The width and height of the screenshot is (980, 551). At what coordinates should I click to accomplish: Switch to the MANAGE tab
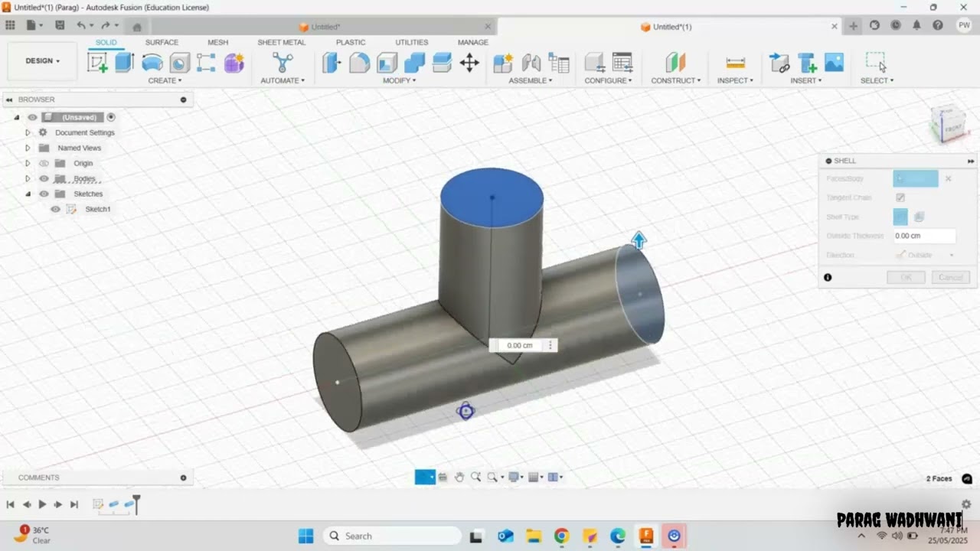[x=473, y=42]
